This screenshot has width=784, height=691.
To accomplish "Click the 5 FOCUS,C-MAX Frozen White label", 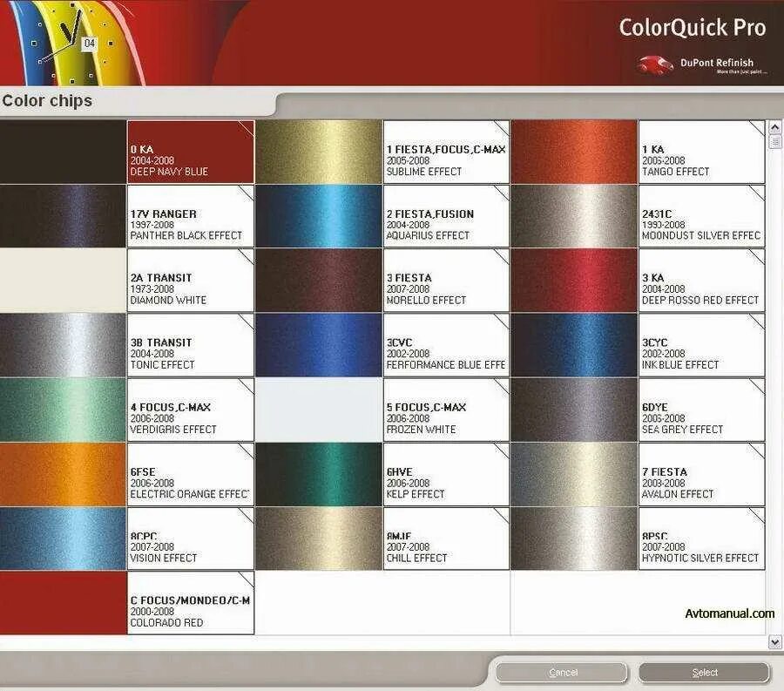I will [x=447, y=410].
